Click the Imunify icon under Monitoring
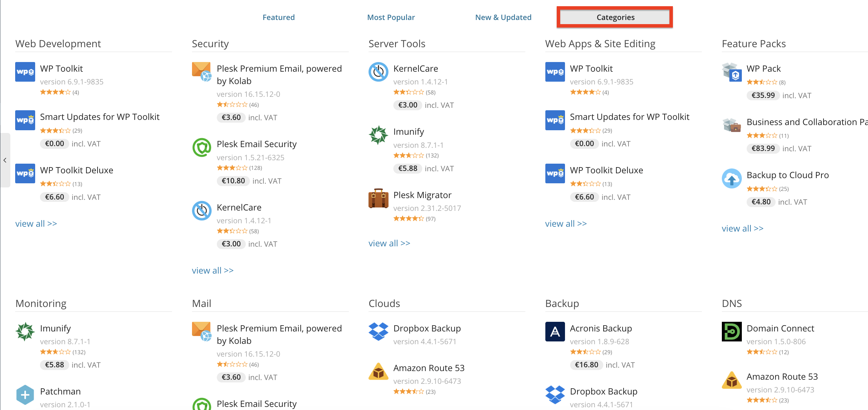Screen dimensions: 868x410 pos(25,331)
